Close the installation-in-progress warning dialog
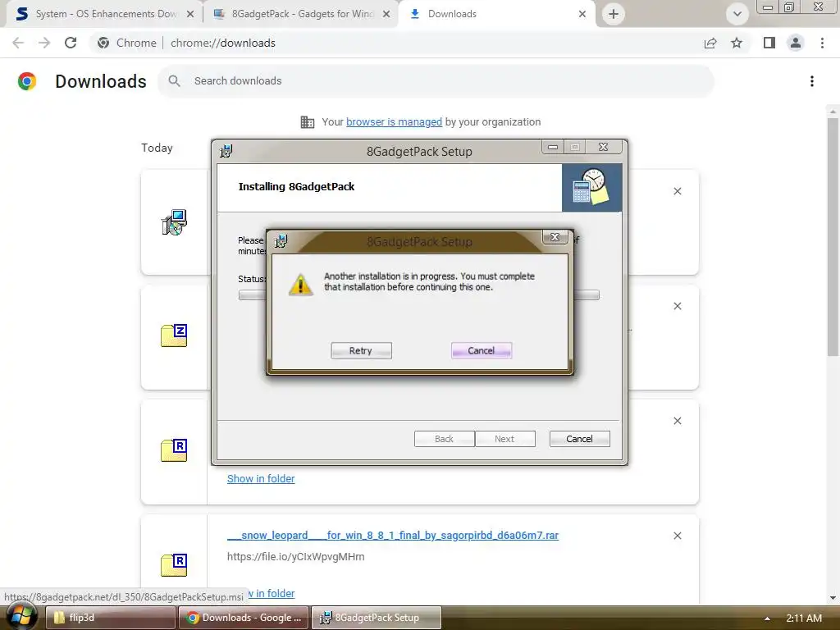840x630 pixels. (x=555, y=237)
